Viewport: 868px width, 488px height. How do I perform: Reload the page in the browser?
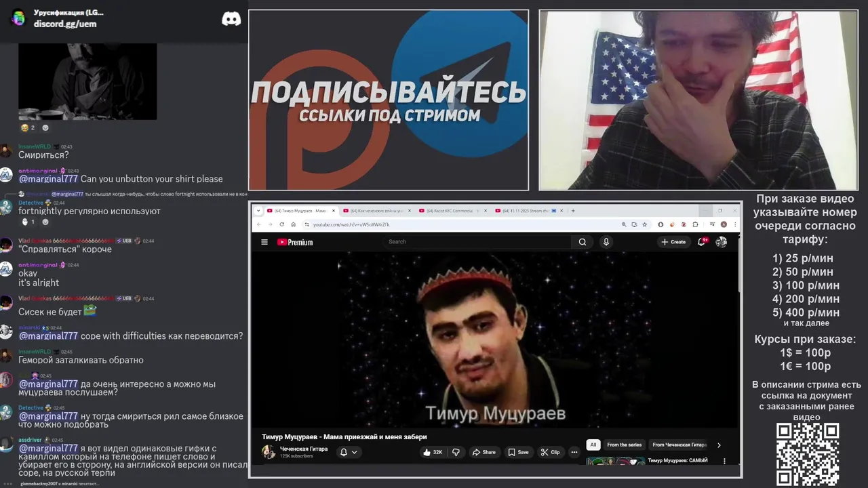(282, 224)
